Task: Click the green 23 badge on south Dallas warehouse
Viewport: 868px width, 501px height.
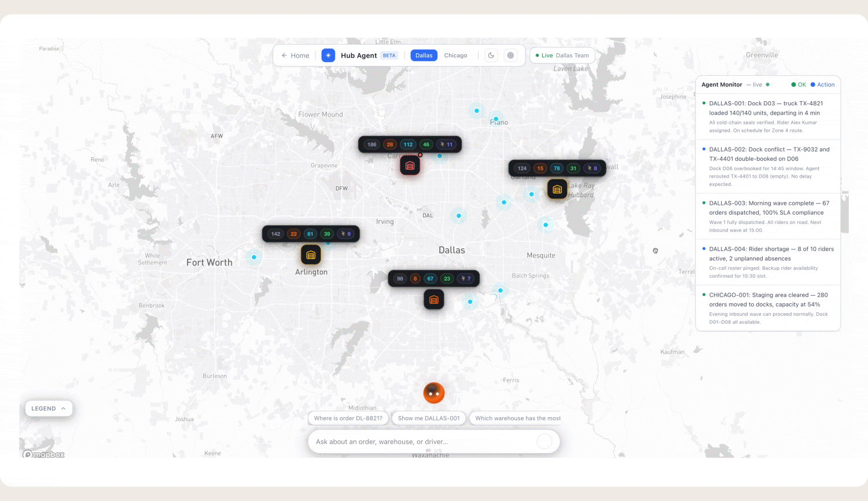Action: (447, 278)
